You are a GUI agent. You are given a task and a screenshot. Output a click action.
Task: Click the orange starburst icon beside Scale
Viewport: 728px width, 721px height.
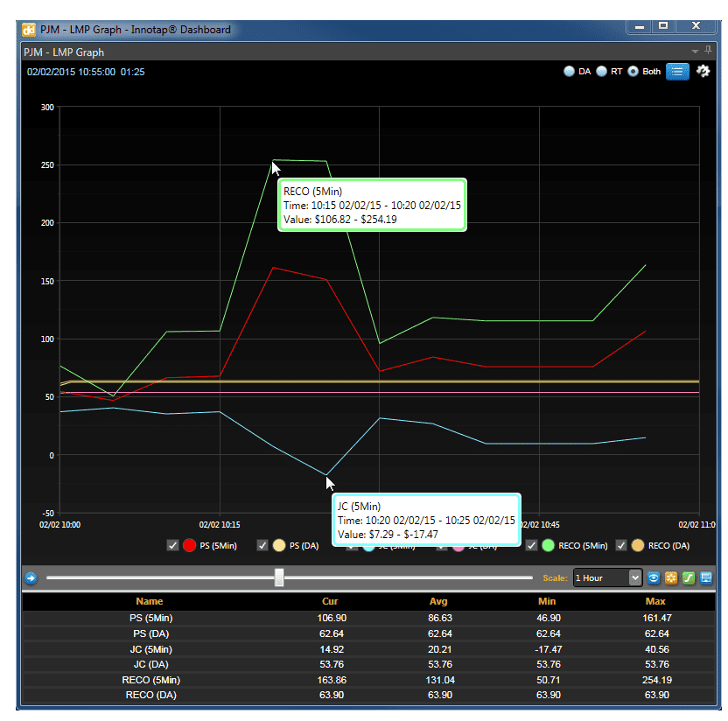click(671, 578)
